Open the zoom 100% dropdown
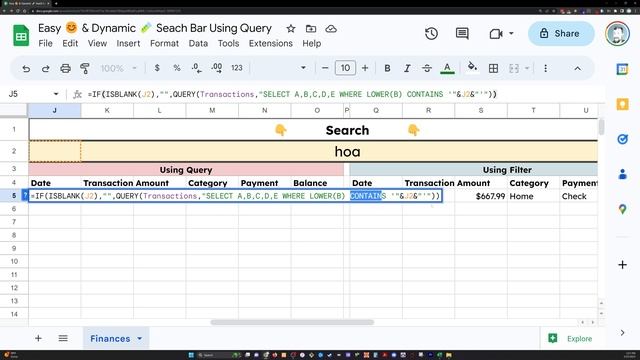The height and width of the screenshot is (360, 640). [x=119, y=68]
